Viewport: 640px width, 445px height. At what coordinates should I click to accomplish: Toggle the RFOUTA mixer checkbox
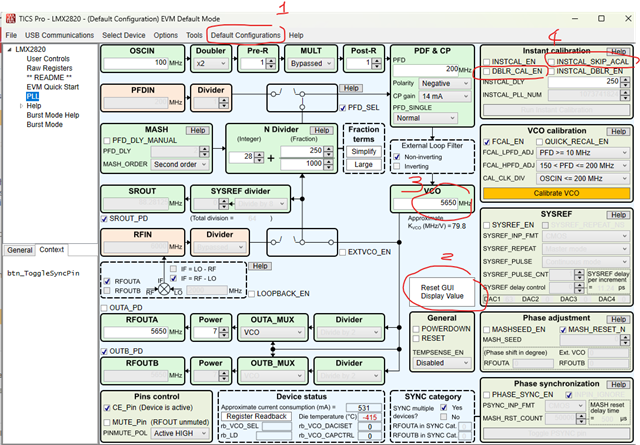tap(107, 281)
